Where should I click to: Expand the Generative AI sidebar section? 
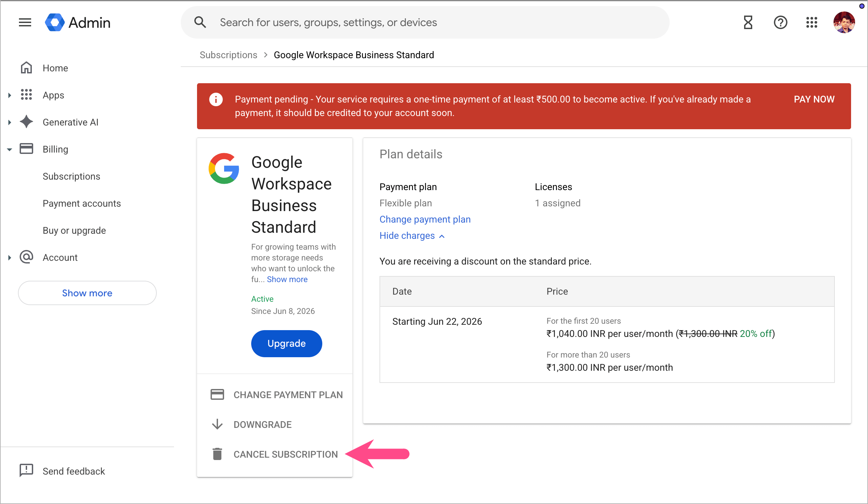tap(9, 122)
